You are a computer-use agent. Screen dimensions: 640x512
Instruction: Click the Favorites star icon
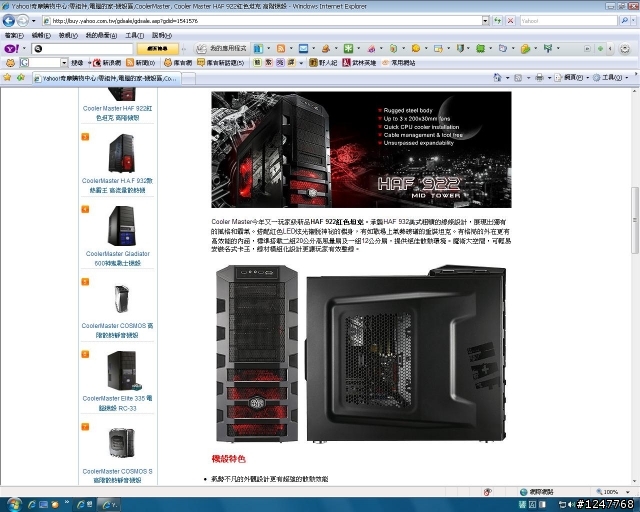[7, 77]
